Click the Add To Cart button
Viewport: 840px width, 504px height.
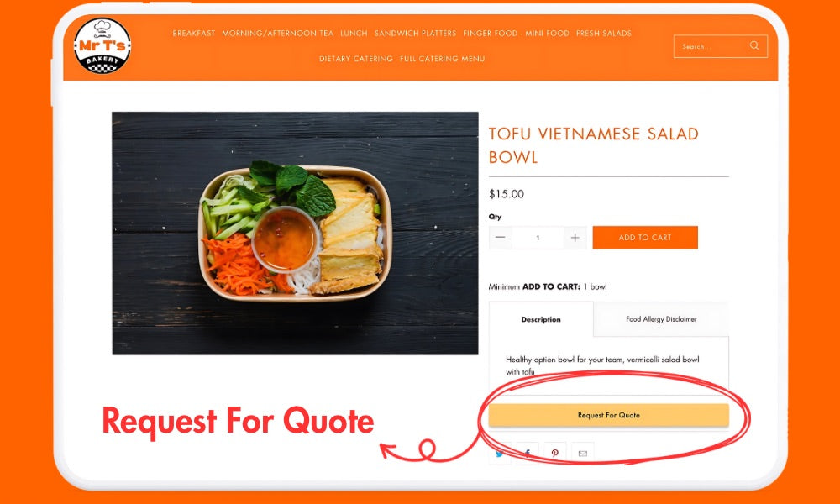point(645,237)
